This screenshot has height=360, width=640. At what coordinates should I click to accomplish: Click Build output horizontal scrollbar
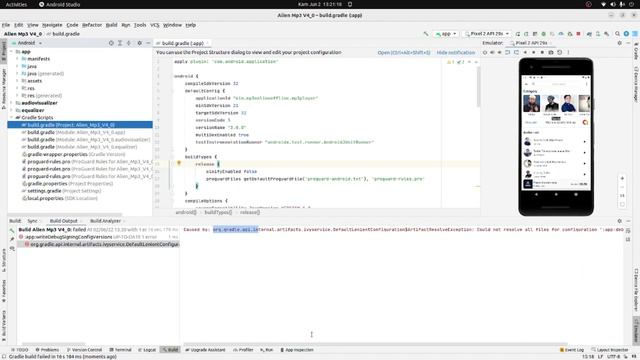(x=376, y=344)
